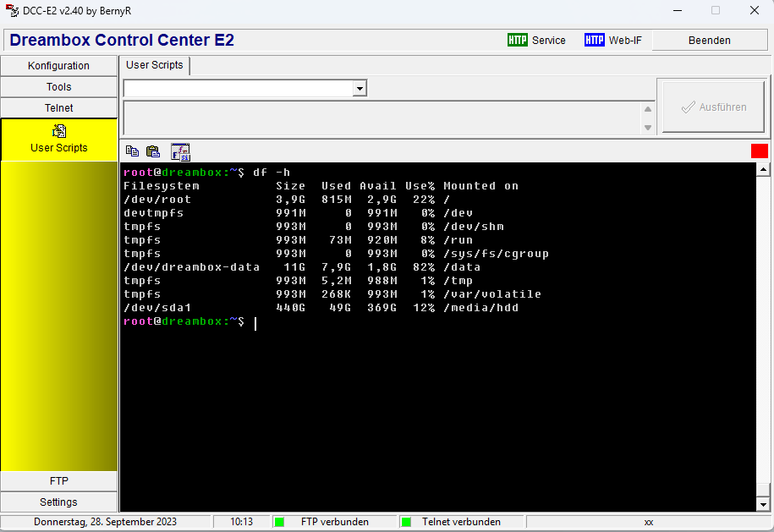Click the green HTTP Service icon

(517, 40)
